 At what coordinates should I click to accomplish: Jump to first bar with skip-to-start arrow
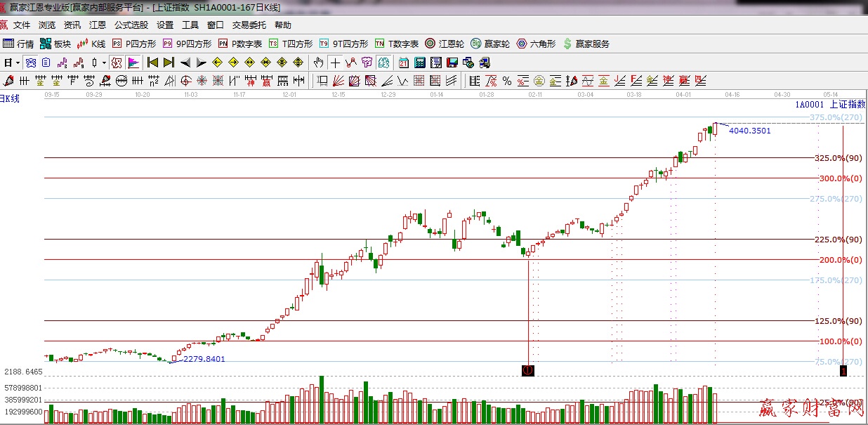(152, 63)
